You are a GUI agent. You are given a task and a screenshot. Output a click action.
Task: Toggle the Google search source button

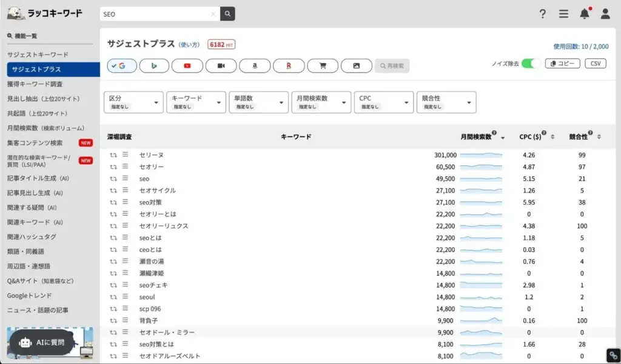tap(122, 65)
